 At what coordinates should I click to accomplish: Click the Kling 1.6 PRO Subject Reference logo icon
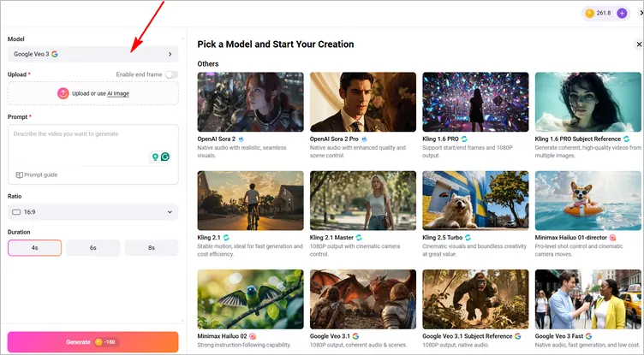[626, 139]
